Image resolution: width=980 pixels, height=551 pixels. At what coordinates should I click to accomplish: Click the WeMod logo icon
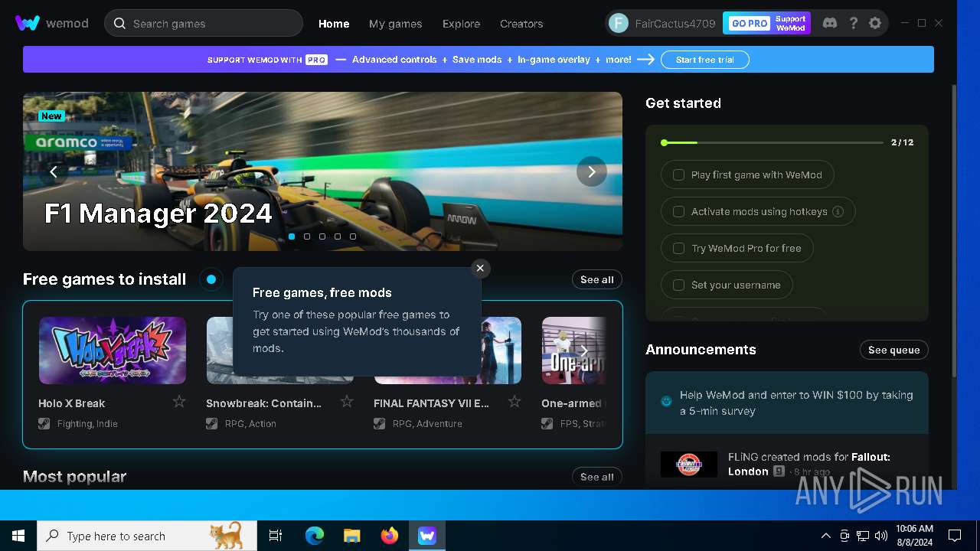pos(28,23)
